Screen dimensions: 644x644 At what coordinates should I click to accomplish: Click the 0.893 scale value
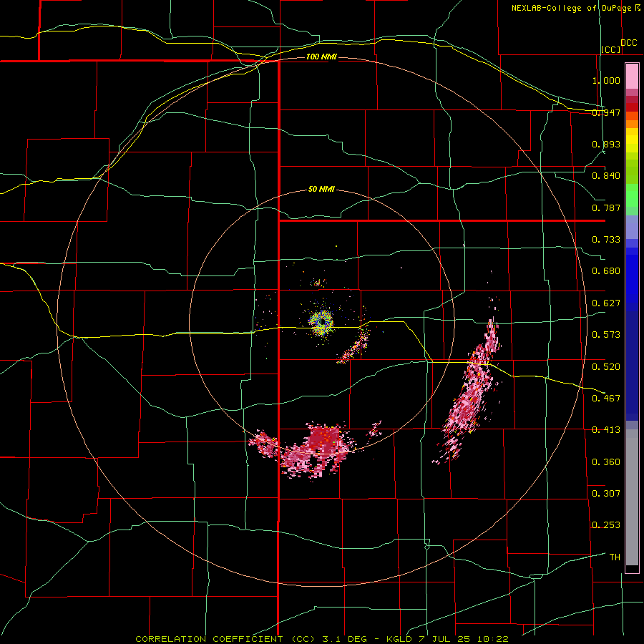[606, 144]
